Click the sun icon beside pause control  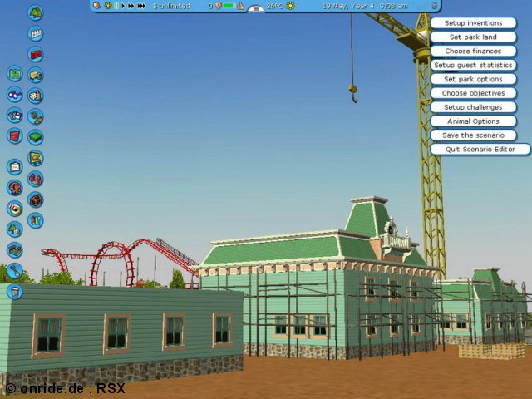coord(108,6)
